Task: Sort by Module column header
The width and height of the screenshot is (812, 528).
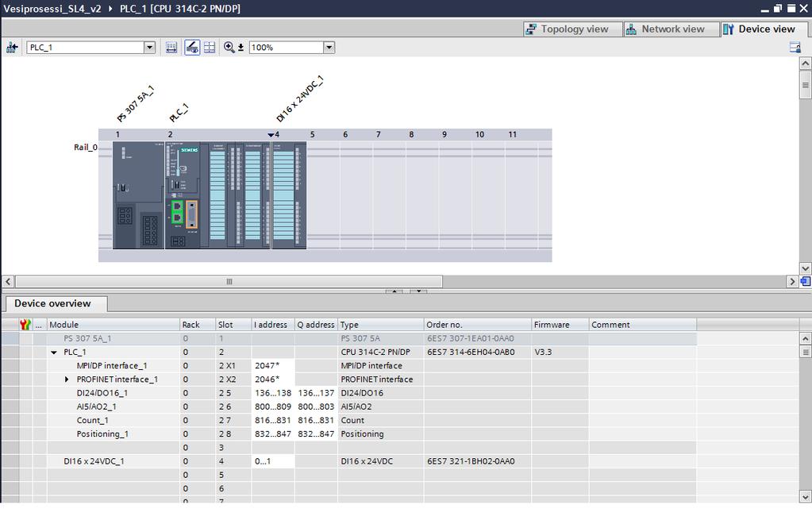Action: coord(114,325)
